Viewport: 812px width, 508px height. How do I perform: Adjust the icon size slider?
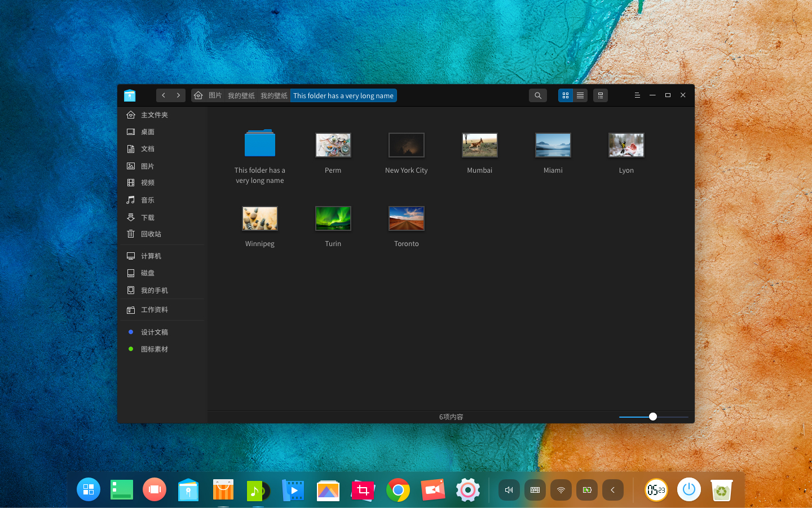(x=652, y=417)
